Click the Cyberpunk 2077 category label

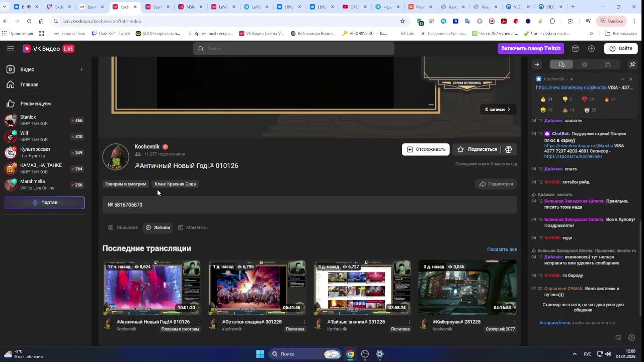[x=500, y=329]
